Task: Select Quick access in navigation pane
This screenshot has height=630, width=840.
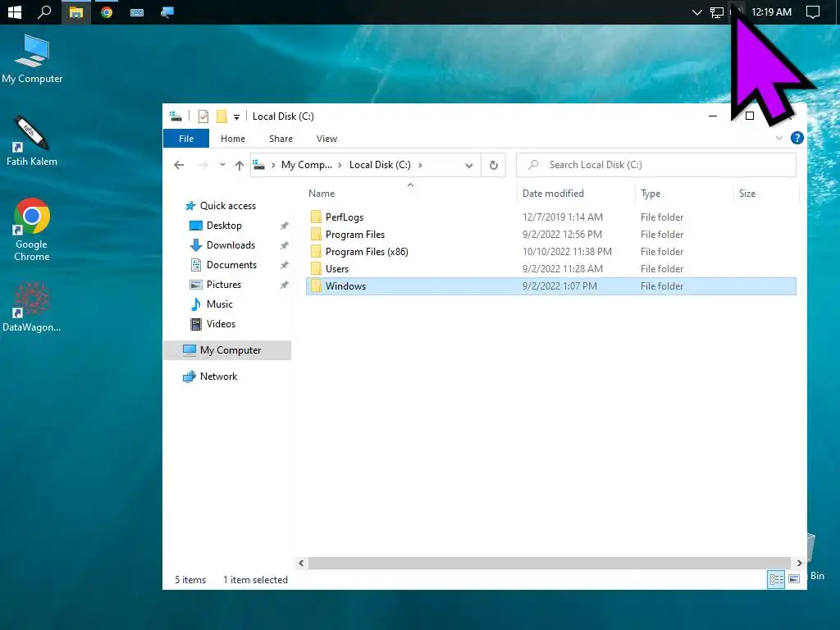Action: pos(228,206)
